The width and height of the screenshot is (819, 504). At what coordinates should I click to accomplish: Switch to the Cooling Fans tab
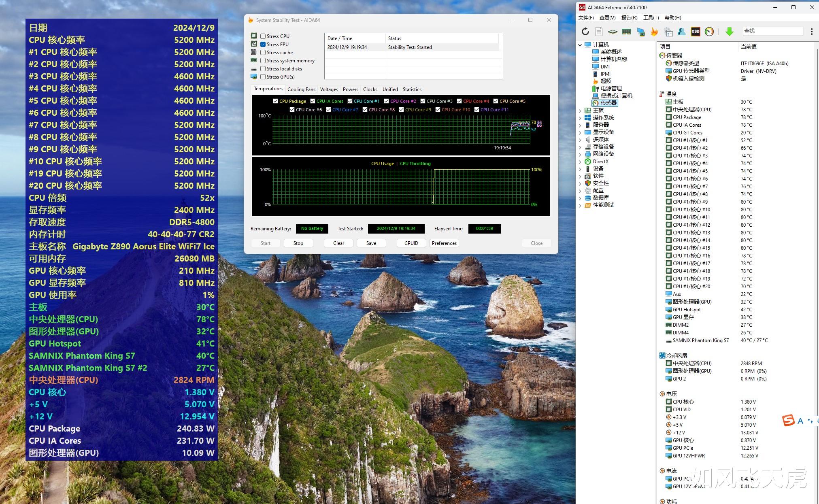(301, 89)
